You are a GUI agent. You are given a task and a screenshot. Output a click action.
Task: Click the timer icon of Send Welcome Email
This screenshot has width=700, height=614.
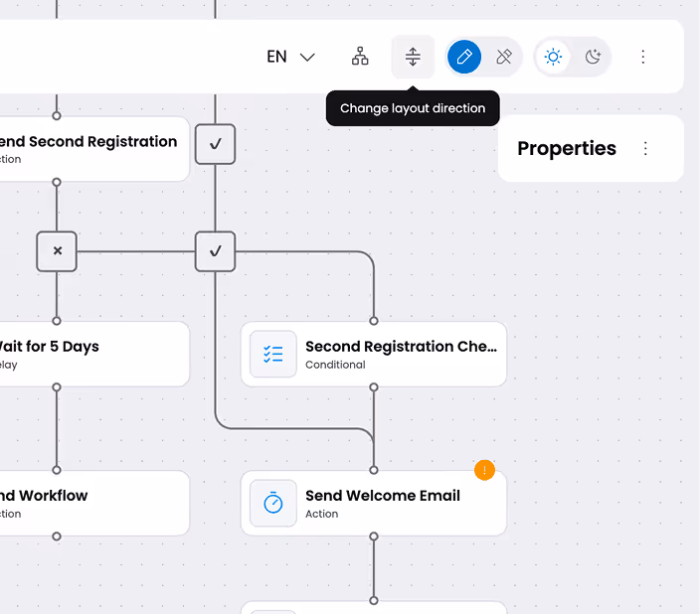pyautogui.click(x=273, y=504)
